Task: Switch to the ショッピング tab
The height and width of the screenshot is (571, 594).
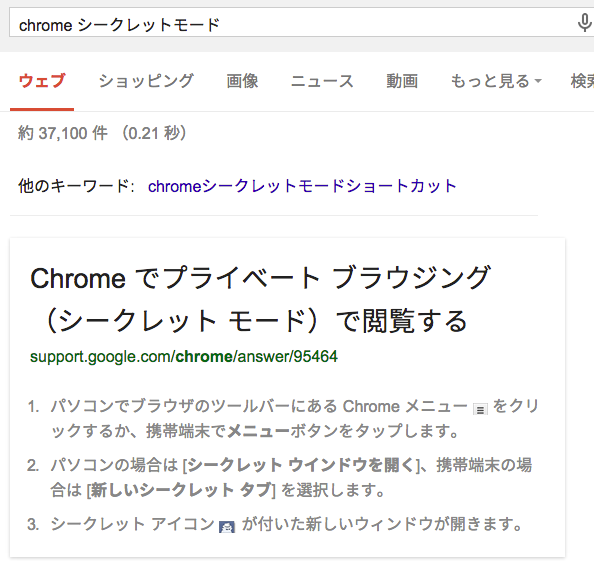Action: tap(146, 81)
